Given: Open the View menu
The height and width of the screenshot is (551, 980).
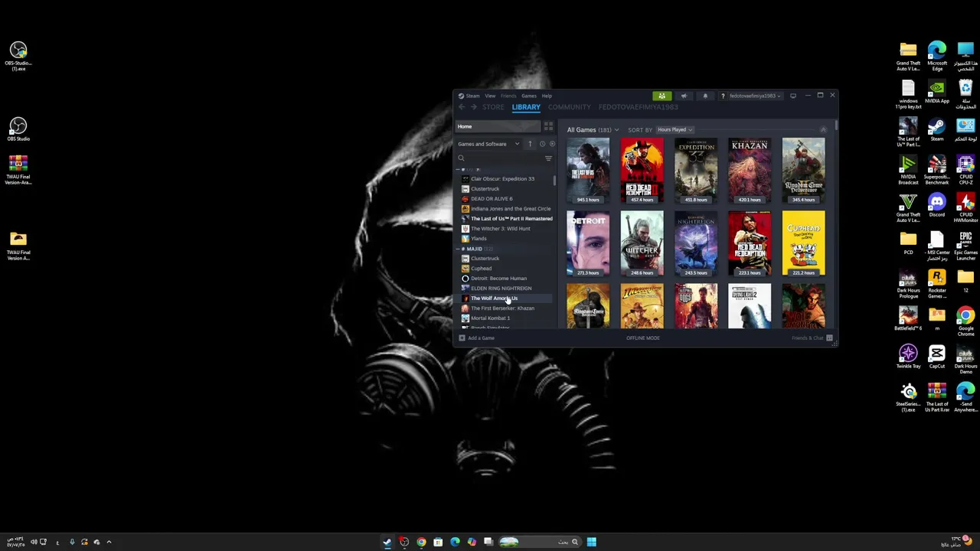Looking at the screenshot, I should pos(490,96).
